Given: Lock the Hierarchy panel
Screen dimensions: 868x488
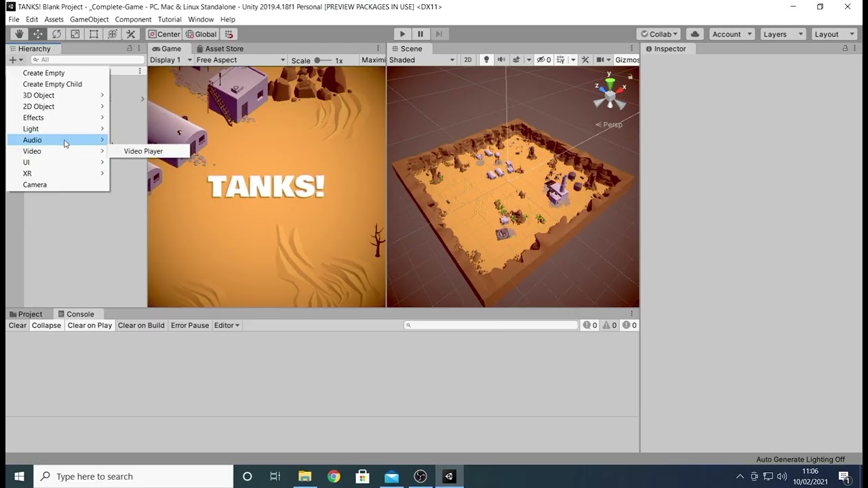Looking at the screenshot, I should [x=130, y=49].
